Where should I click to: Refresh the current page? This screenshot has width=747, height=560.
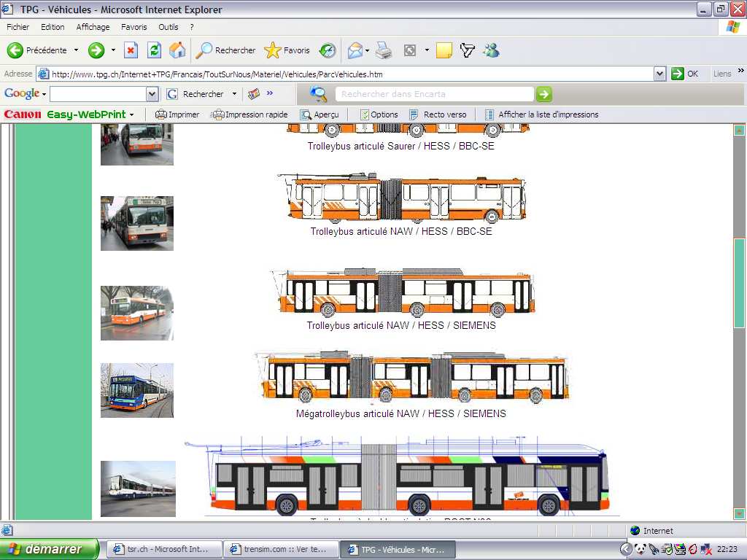click(x=154, y=50)
